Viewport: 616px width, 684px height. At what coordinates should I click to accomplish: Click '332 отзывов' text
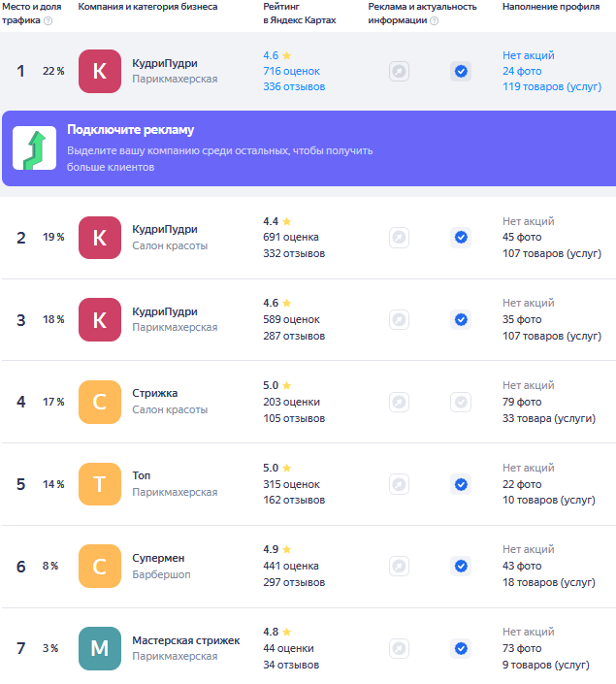pyautogui.click(x=294, y=253)
